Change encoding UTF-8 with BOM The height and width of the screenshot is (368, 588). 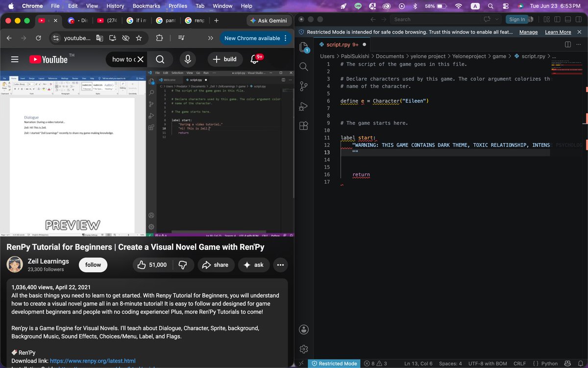487,364
